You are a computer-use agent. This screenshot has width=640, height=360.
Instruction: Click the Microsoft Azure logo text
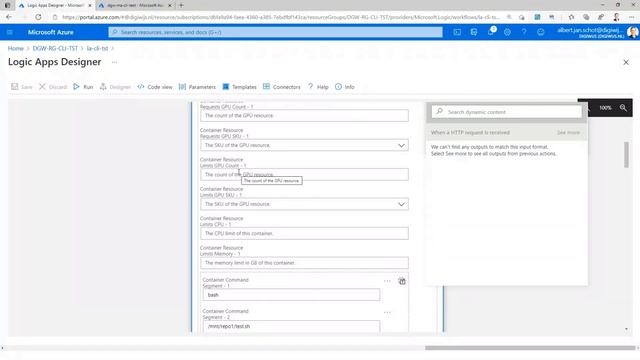click(x=51, y=32)
